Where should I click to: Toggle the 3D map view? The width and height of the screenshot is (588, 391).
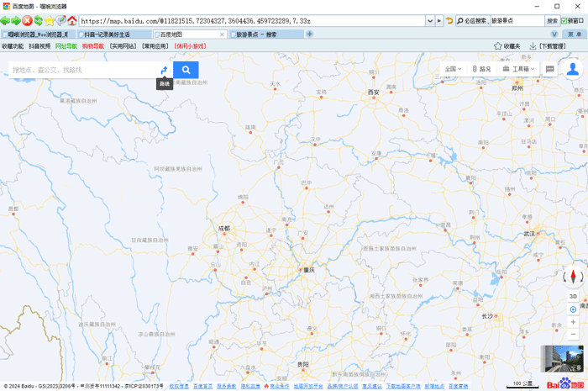tap(573, 296)
